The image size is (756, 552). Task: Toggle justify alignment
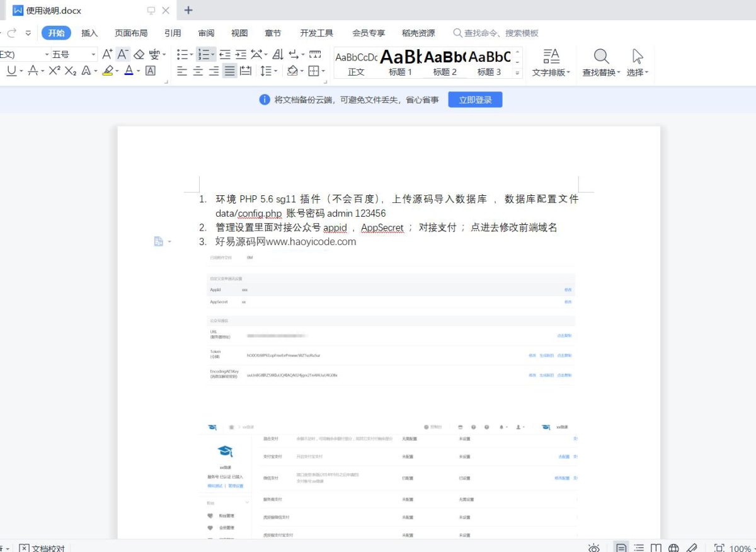(230, 71)
